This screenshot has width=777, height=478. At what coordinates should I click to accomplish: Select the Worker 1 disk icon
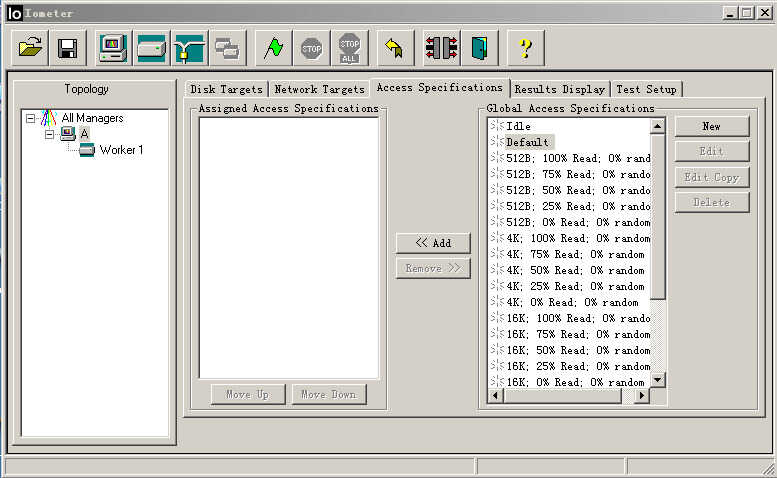(87, 150)
